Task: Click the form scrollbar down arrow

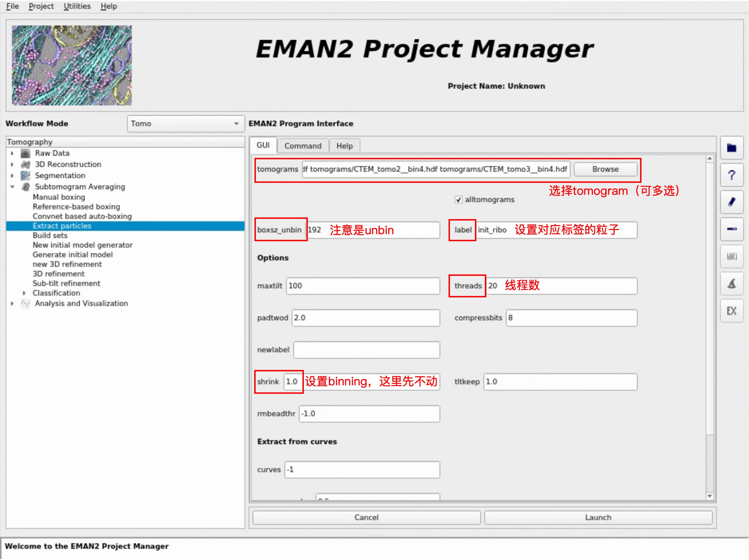Action: point(709,496)
